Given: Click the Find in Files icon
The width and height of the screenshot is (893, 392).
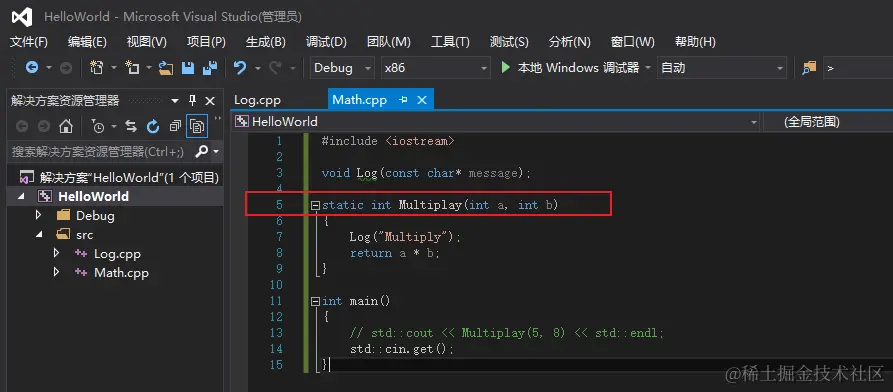Looking at the screenshot, I should pos(809,68).
